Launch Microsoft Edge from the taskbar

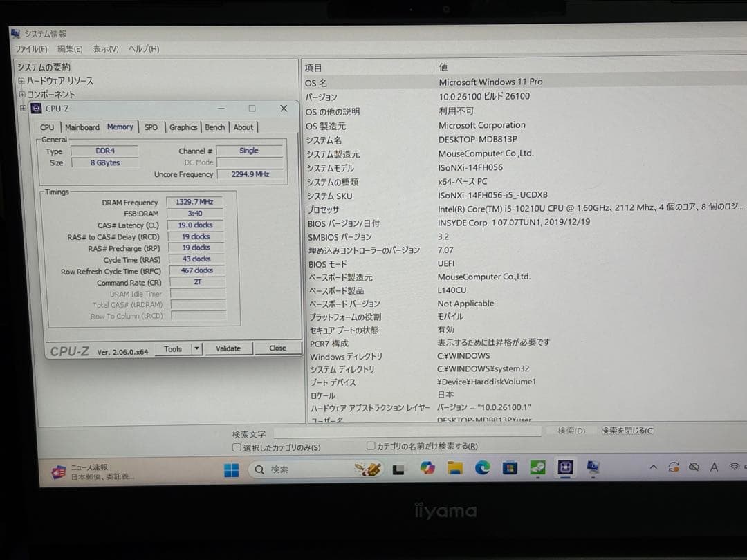click(482, 468)
